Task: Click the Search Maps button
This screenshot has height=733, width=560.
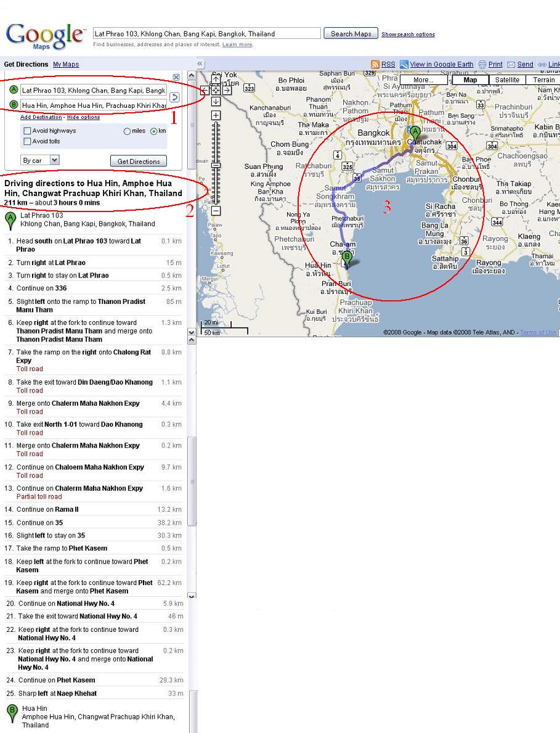Action: coord(351,34)
